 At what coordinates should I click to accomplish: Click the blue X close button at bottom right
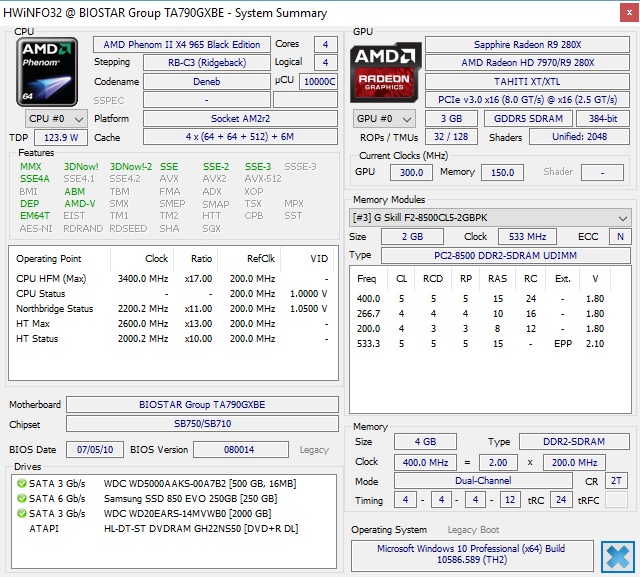point(617,556)
